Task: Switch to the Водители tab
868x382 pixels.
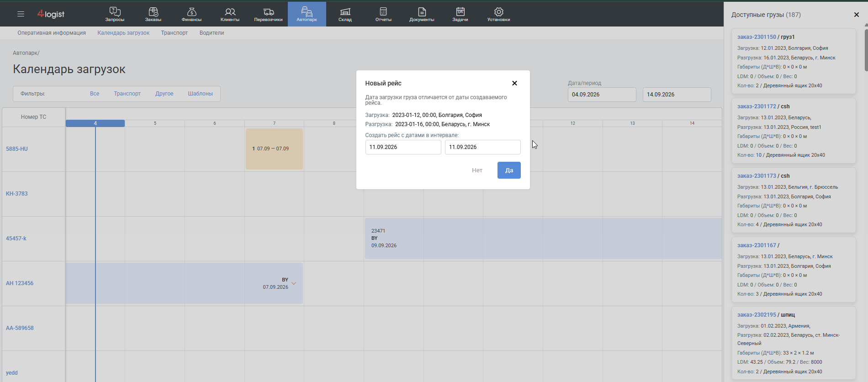Action: pos(212,33)
